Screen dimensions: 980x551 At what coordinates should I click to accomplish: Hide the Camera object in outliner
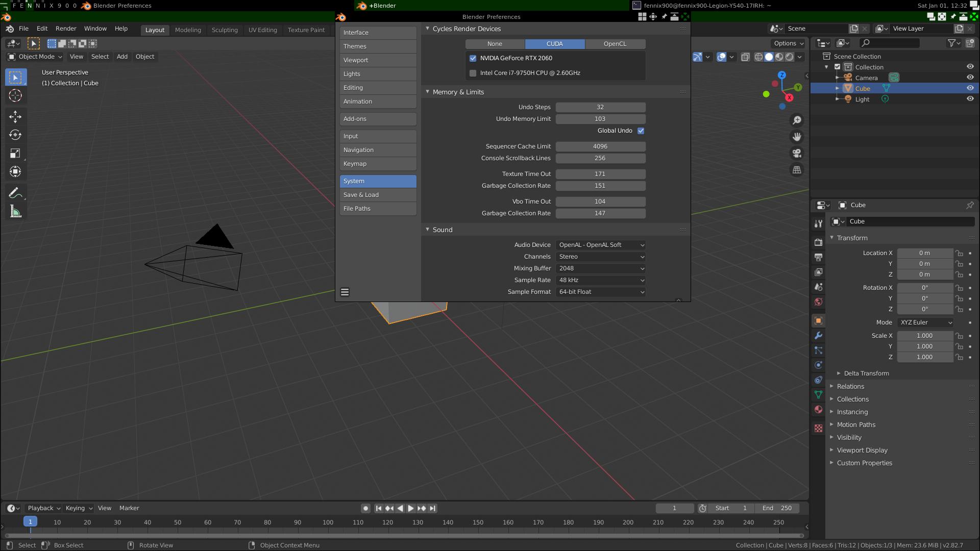coord(970,78)
